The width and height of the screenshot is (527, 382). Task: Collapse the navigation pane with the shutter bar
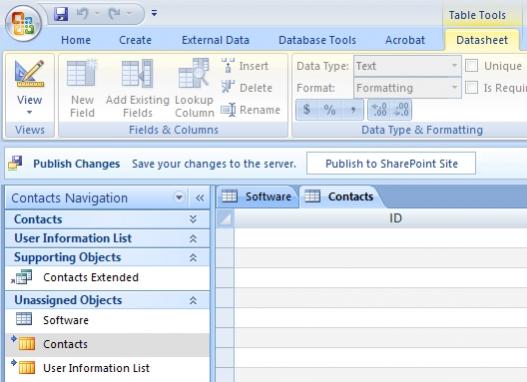point(200,198)
